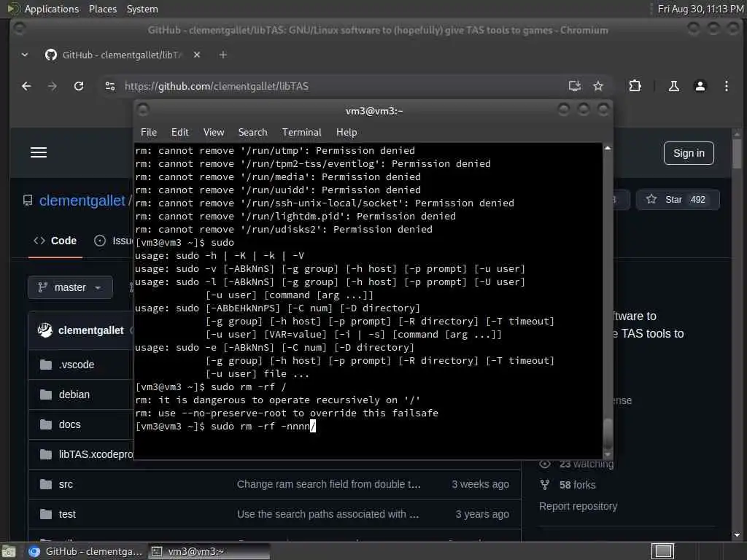Open the tab search chevron in Chromium
The height and width of the screenshot is (560, 747).
tap(25, 55)
